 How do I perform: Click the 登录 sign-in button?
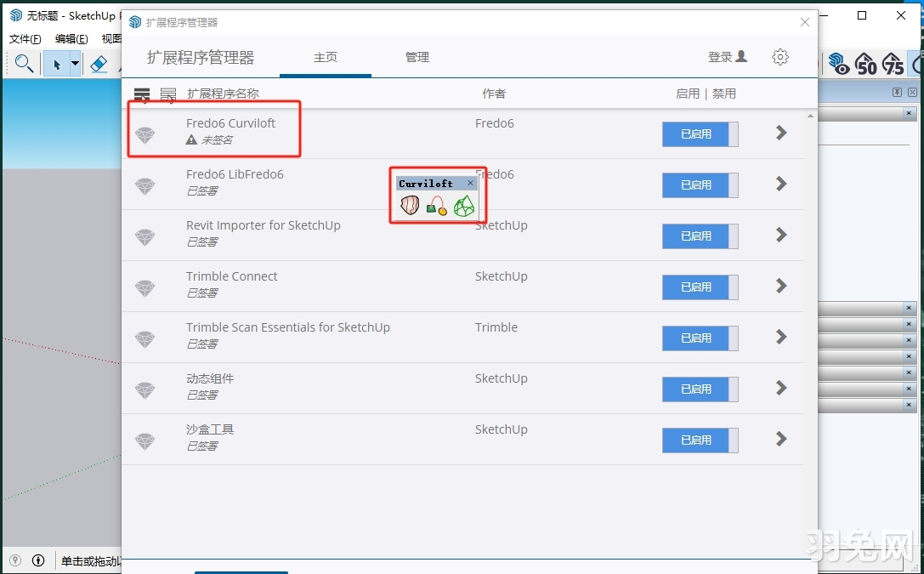[727, 57]
